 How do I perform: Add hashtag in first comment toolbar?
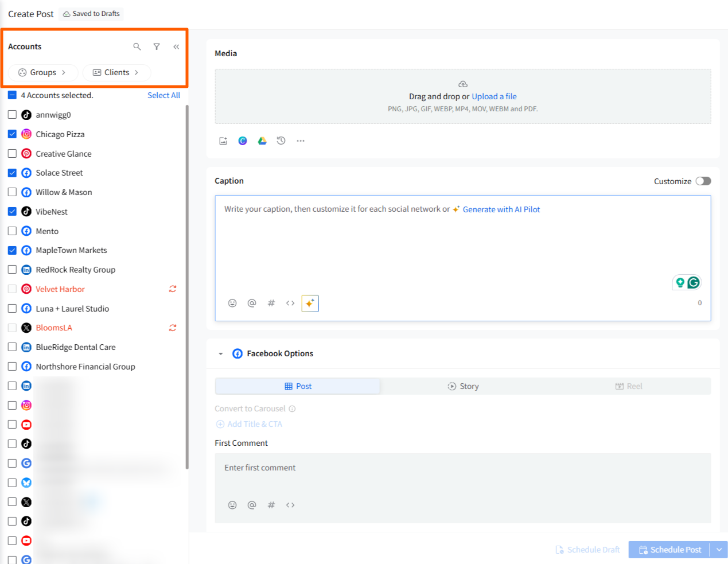point(271,505)
